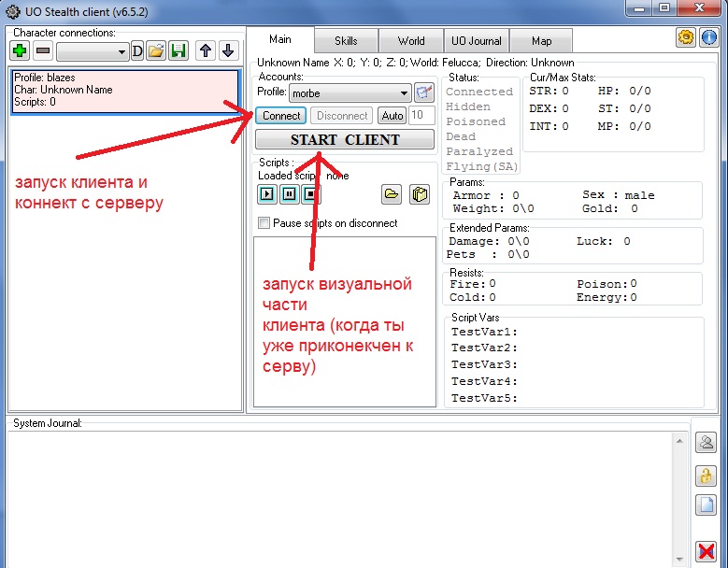Image resolution: width=728 pixels, height=568 pixels.
Task: Stop the running script
Action: (x=310, y=194)
